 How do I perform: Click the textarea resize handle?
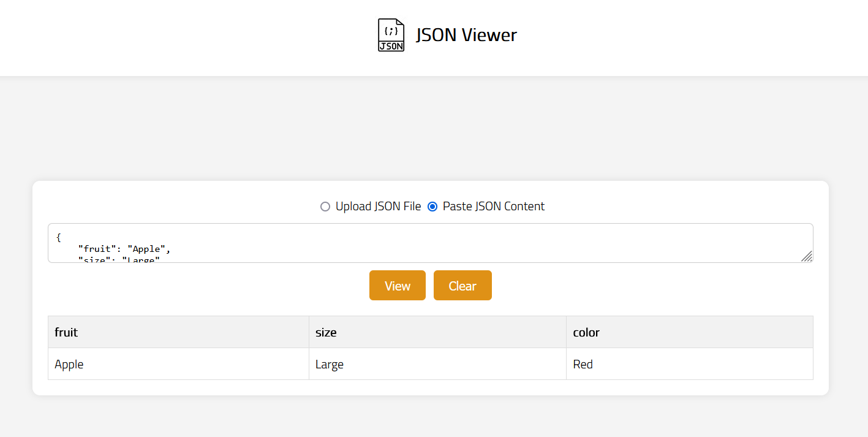(807, 257)
